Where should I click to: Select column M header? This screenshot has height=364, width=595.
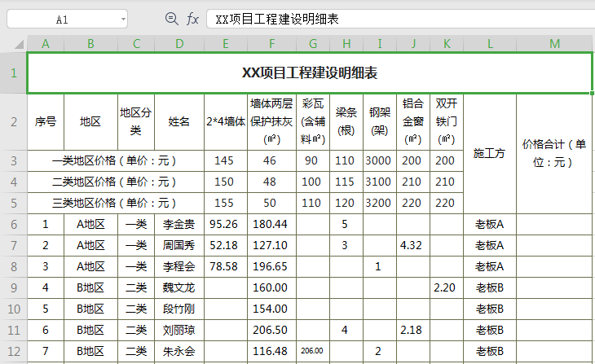pyautogui.click(x=555, y=44)
